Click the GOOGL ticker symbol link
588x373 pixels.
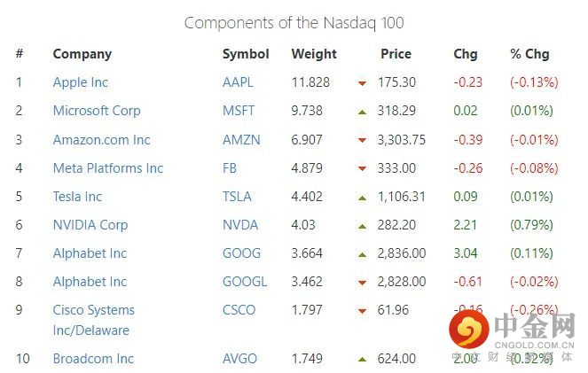pyautogui.click(x=245, y=281)
